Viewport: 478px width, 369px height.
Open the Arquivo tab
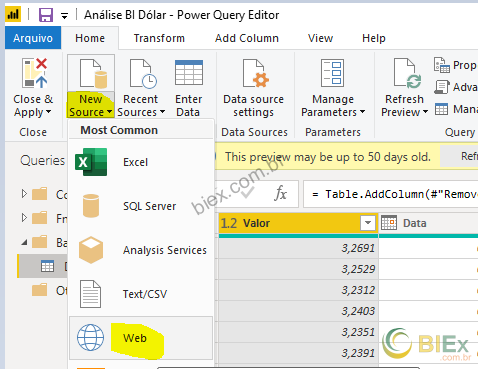[x=33, y=38]
